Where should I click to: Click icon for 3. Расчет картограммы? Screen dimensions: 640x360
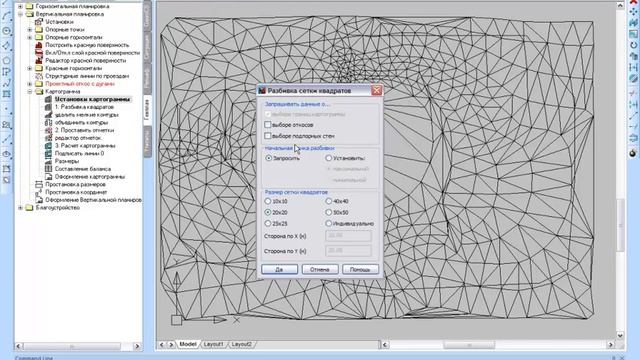(x=48, y=146)
